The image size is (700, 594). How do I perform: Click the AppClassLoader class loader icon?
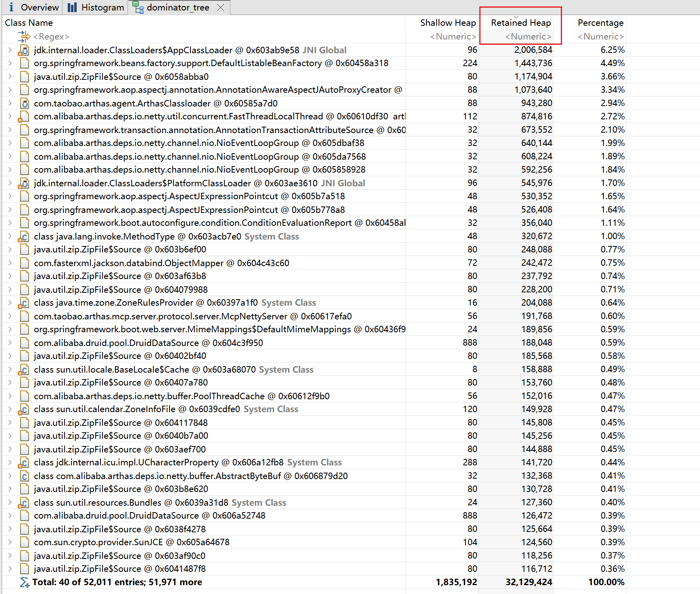tap(24, 50)
